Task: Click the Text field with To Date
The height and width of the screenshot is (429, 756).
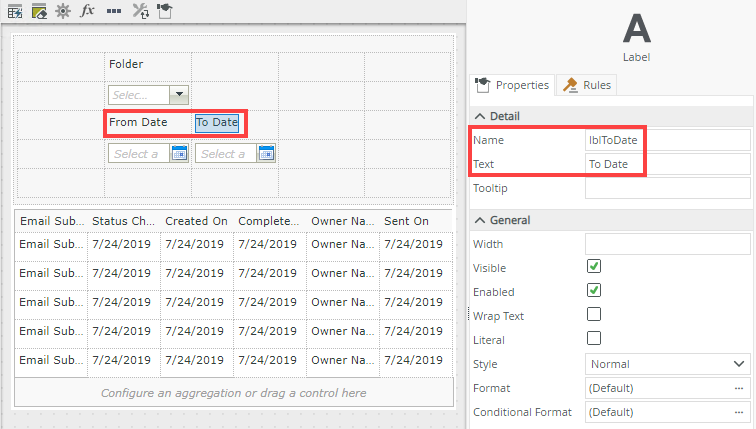Action: pyautogui.click(x=668, y=164)
